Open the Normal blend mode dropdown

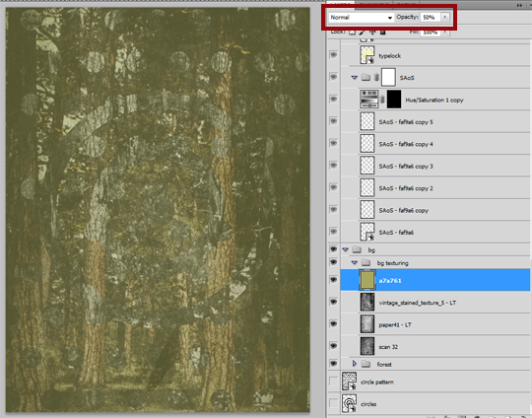(362, 18)
